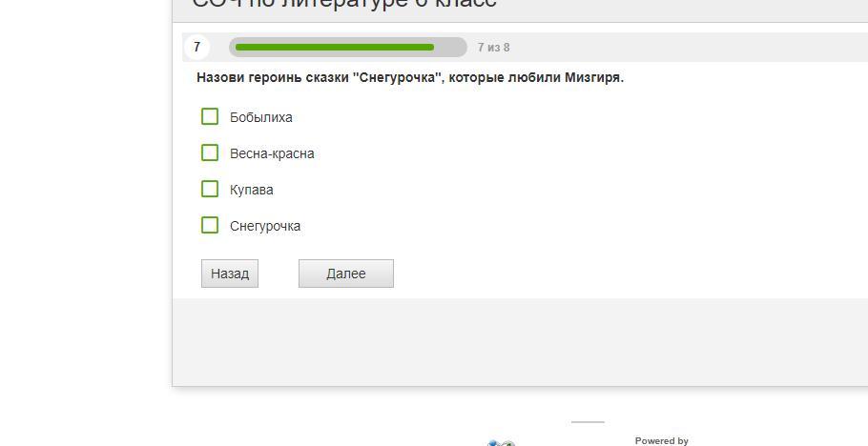Select the Купава checkbox
Screen dimensions: 868x446
[210, 189]
